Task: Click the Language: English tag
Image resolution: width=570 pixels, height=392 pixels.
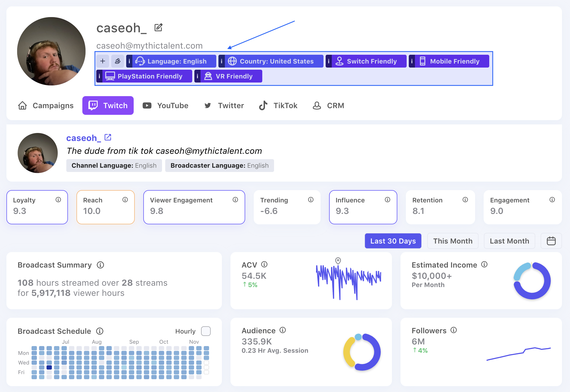Action: 171,61
